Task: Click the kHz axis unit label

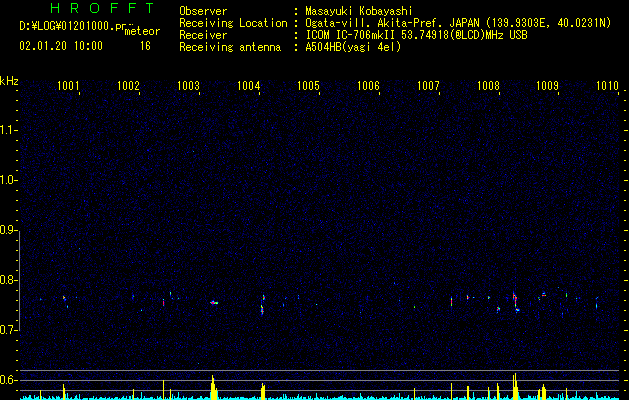Action: [9, 81]
